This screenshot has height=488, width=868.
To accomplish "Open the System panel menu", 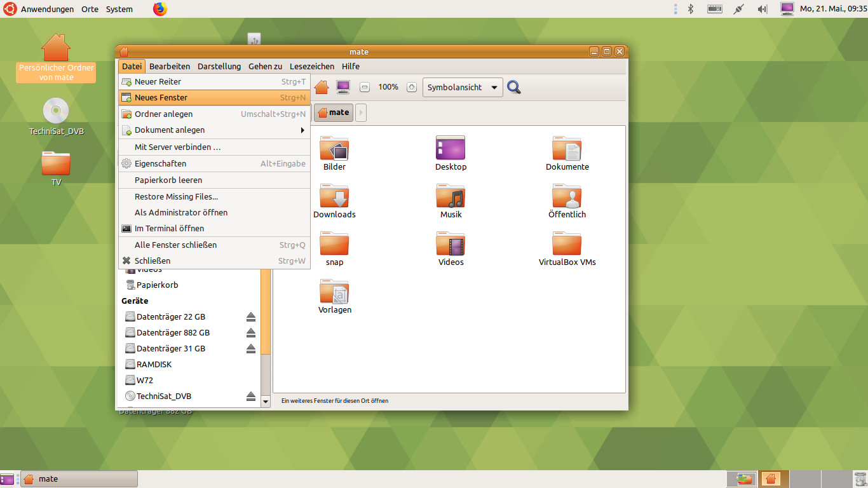I will pos(119,9).
